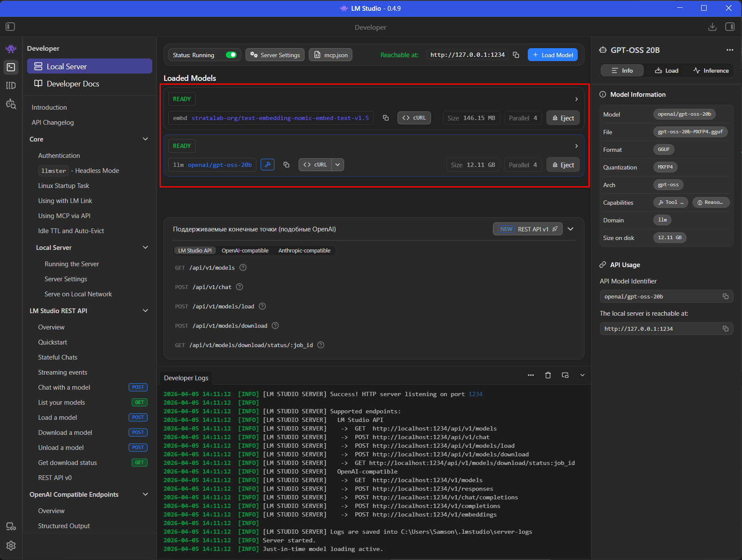Open the settings gear in sidebar
Viewport: 742px width, 560px height.
(11, 545)
